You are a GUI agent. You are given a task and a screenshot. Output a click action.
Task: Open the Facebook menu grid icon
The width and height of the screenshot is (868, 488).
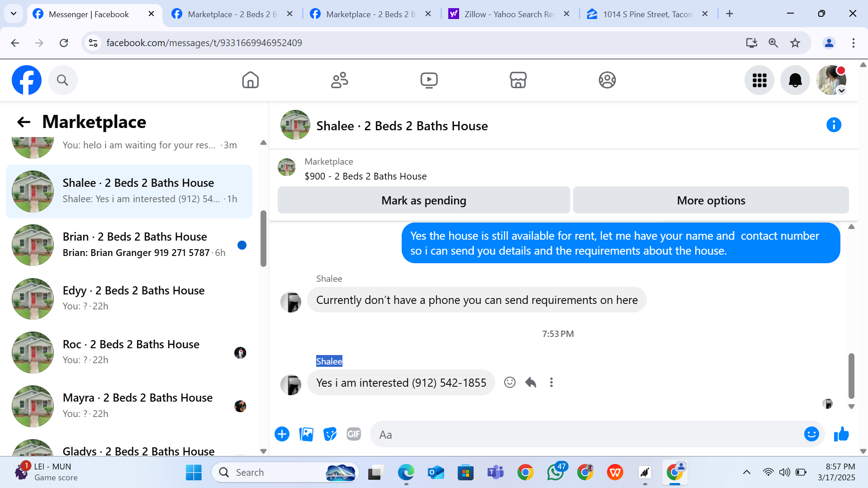pyautogui.click(x=759, y=80)
